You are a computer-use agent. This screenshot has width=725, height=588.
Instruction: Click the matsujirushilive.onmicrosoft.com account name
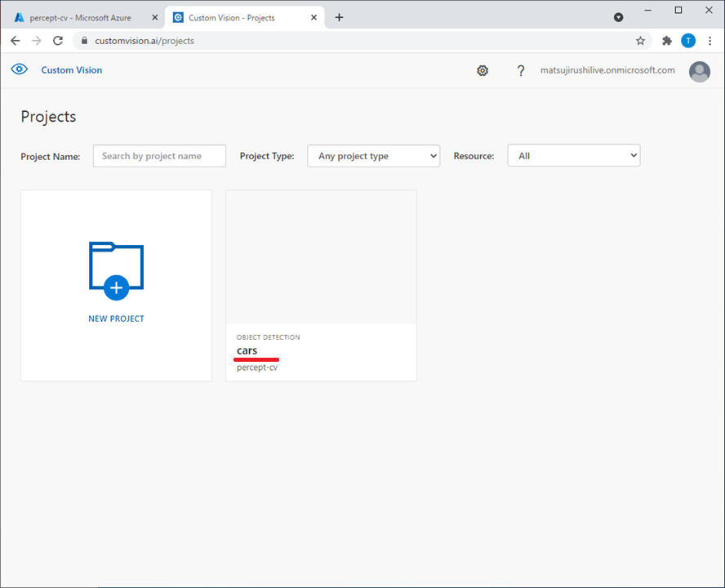coord(607,70)
